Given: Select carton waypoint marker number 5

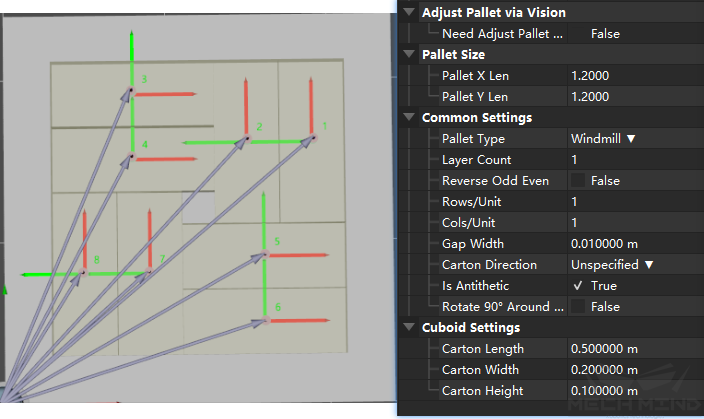Looking at the screenshot, I should point(265,255).
